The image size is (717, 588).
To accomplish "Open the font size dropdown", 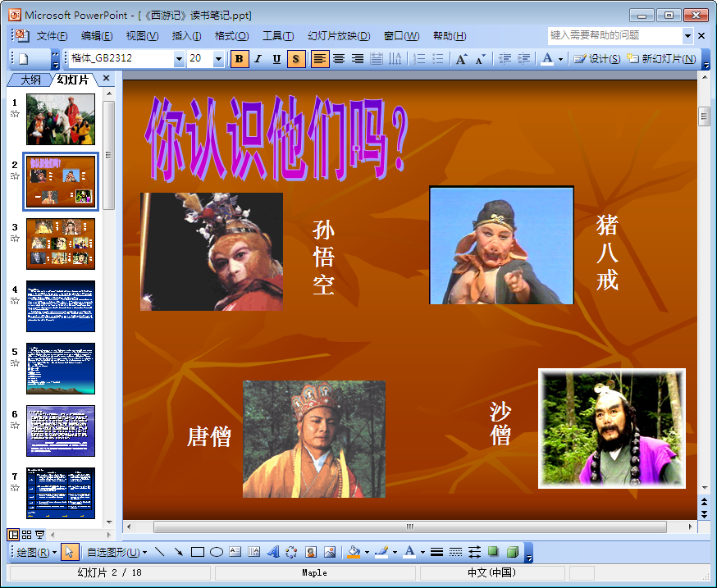I will pos(218,59).
